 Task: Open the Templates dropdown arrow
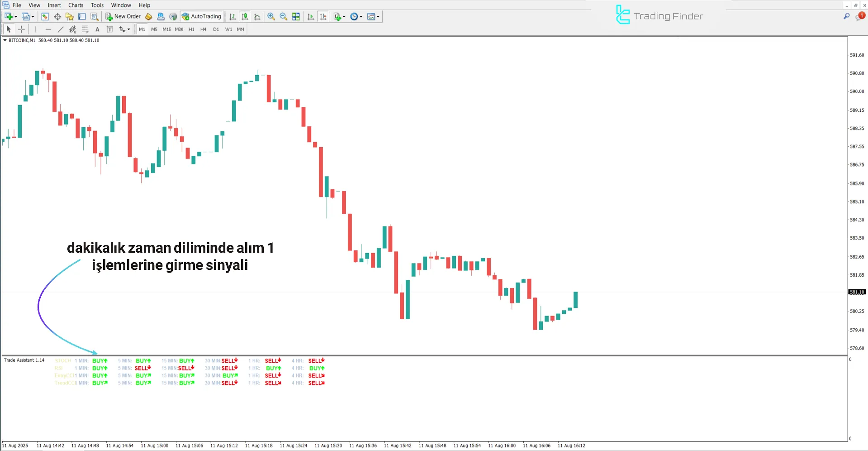pos(378,16)
